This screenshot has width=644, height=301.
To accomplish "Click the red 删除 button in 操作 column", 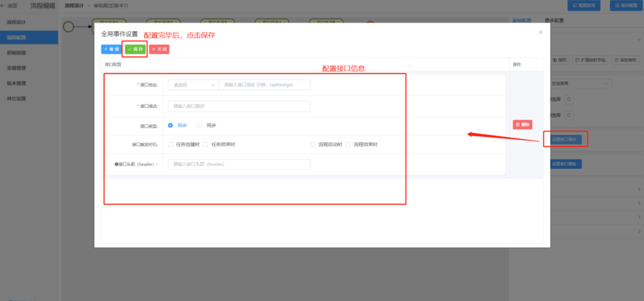I will (522, 125).
